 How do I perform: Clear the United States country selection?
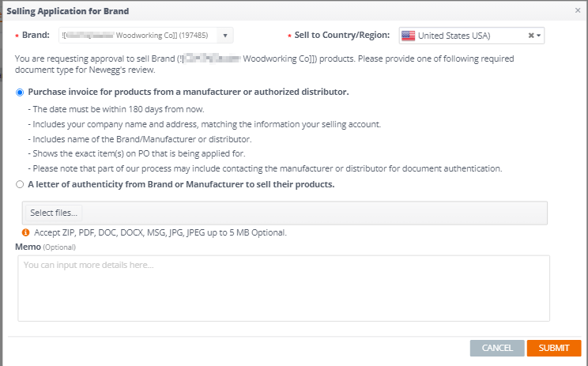click(531, 36)
